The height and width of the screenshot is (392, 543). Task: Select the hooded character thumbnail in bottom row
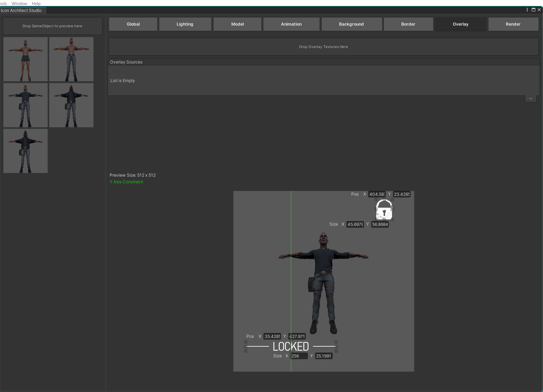point(25,151)
